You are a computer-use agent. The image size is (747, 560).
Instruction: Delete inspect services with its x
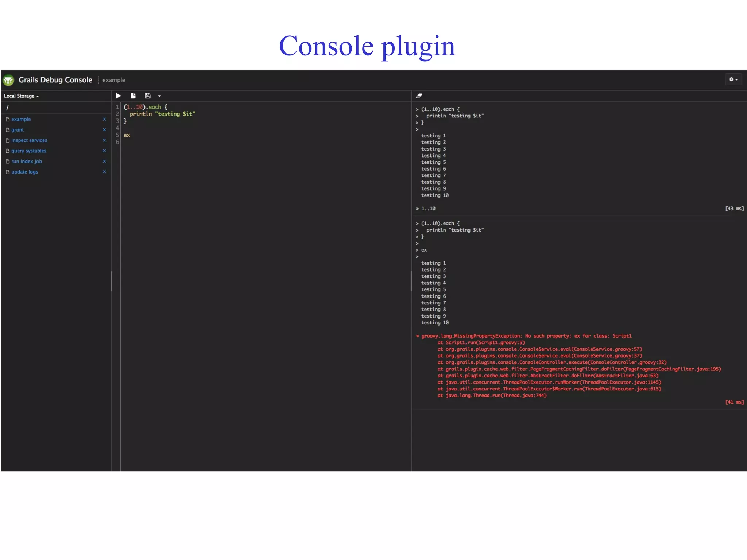coord(104,140)
